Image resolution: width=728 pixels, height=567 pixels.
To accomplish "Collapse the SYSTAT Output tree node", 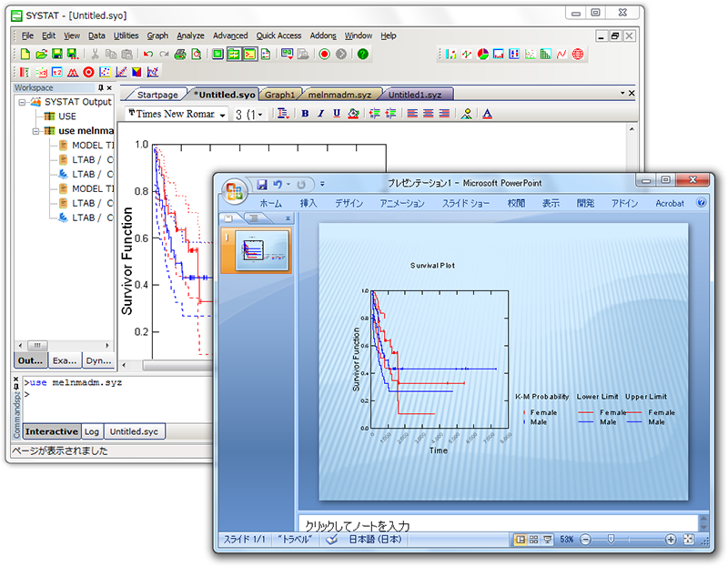I will coord(22,102).
